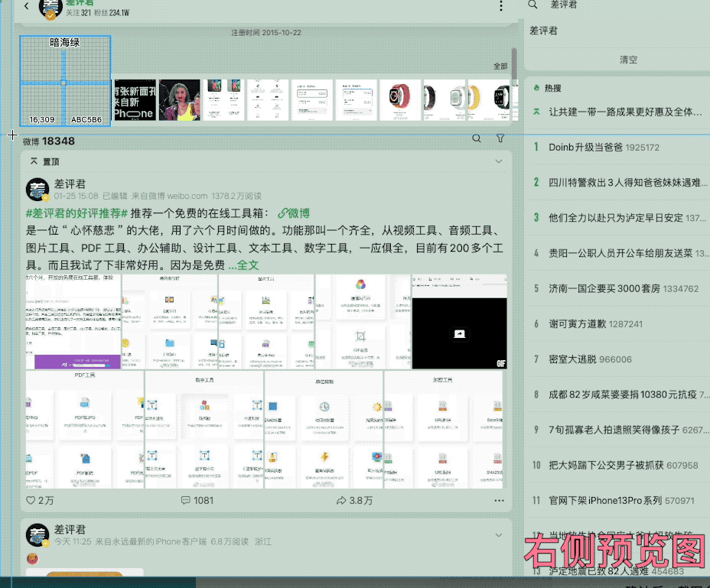Expand the post with ...全文
Image resolution: width=710 pixels, height=588 pixels.
tap(243, 265)
